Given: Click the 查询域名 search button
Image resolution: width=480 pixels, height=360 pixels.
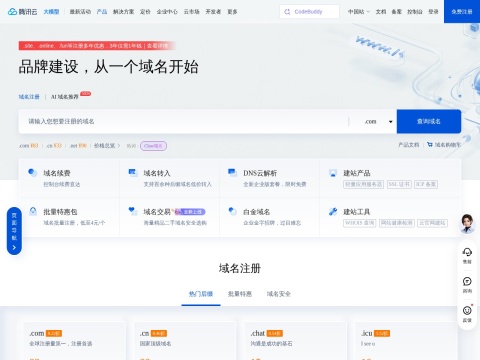Looking at the screenshot, I should pos(429,121).
